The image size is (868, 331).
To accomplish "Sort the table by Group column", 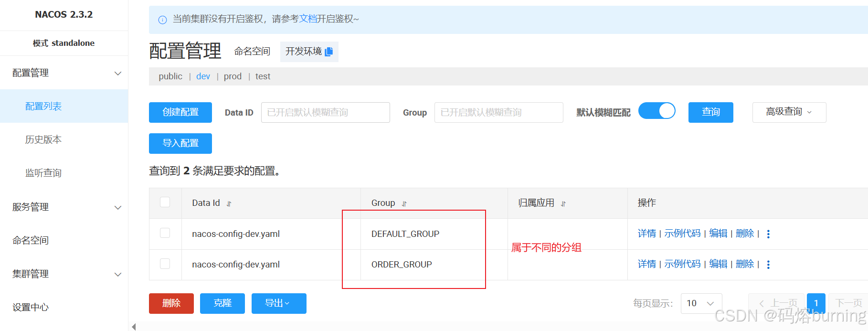I will click(x=404, y=203).
